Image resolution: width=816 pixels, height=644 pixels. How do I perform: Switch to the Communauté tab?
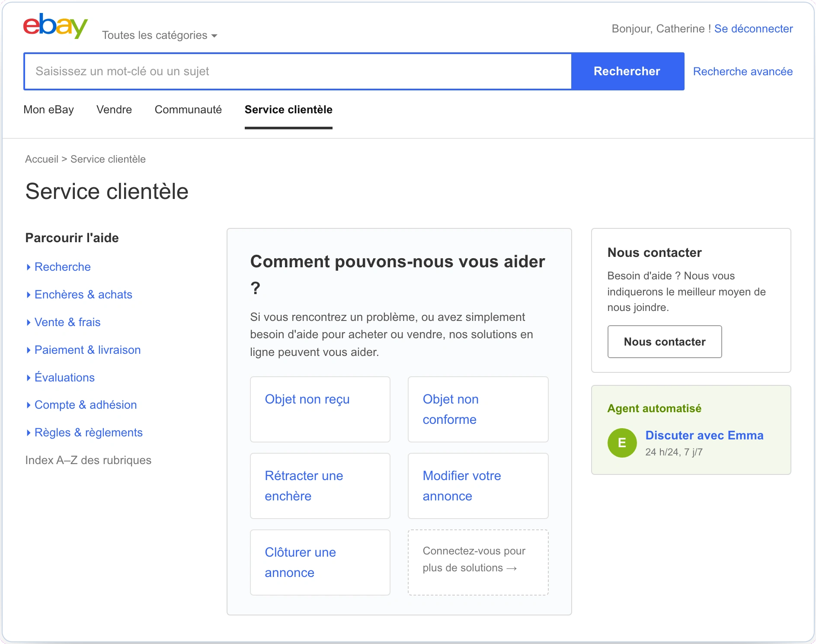click(x=188, y=109)
